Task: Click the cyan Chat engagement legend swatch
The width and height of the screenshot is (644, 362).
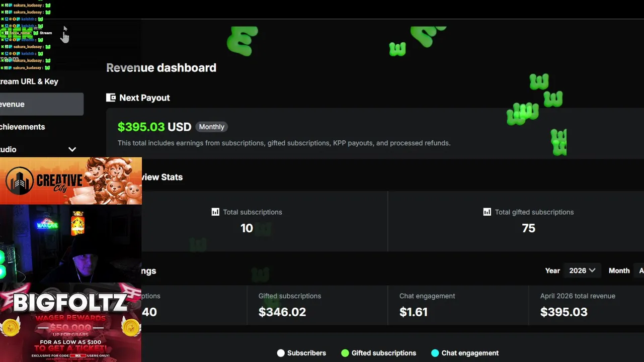Action: coord(435,353)
